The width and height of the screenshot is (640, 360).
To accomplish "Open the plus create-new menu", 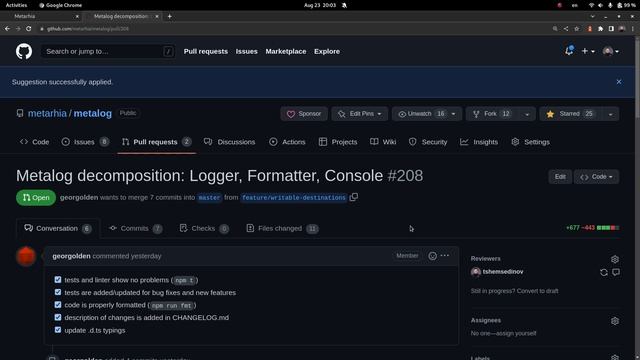I will tap(588, 51).
